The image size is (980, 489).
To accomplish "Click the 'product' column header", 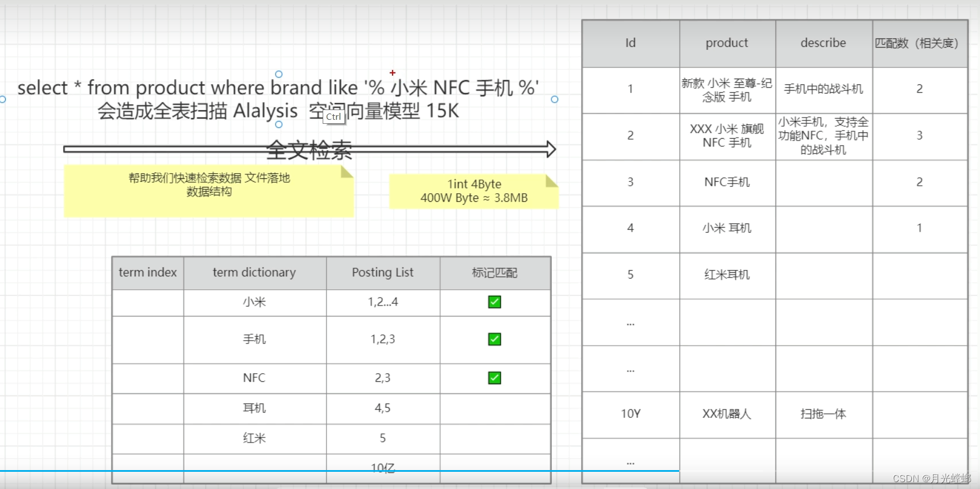I will (x=727, y=44).
